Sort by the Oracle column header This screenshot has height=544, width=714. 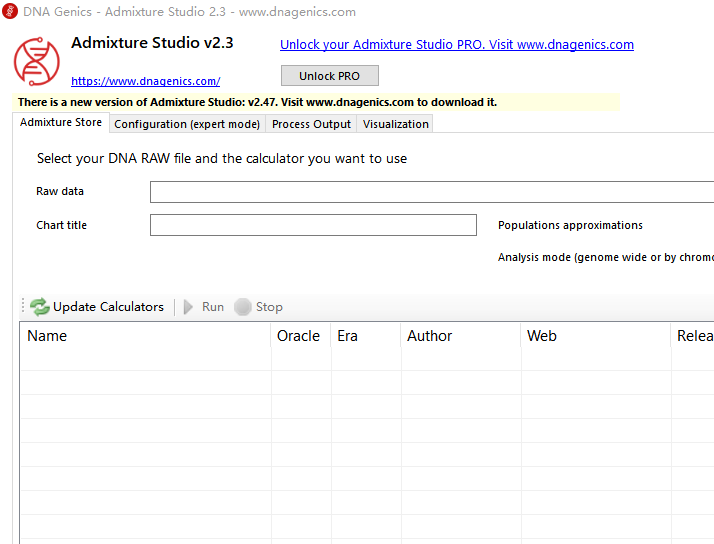tap(301, 336)
